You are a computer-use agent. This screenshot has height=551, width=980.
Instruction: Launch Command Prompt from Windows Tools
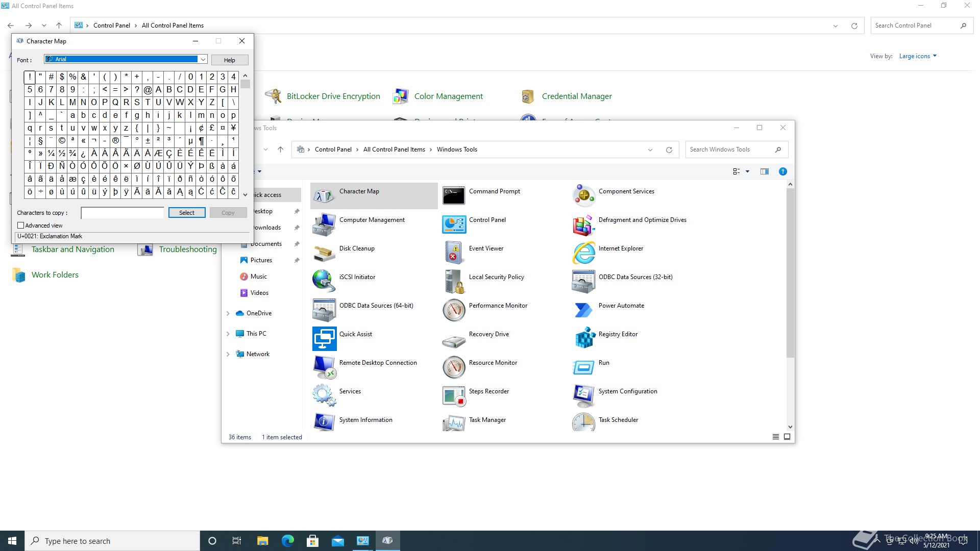(x=454, y=195)
